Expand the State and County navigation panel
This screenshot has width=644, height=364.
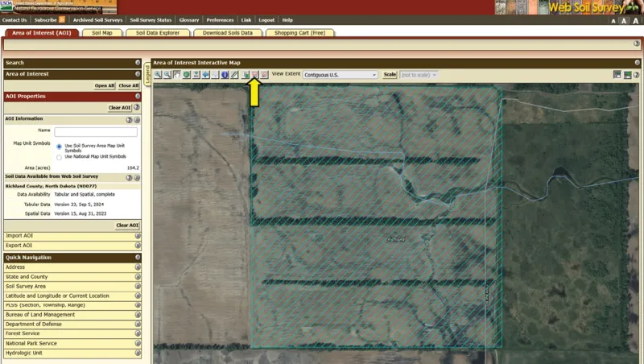[x=138, y=276]
